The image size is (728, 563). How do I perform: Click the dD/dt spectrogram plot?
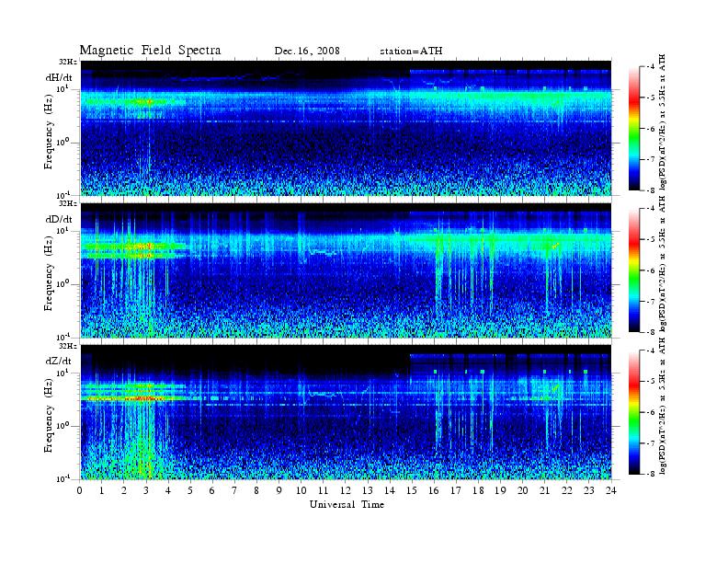click(346, 270)
